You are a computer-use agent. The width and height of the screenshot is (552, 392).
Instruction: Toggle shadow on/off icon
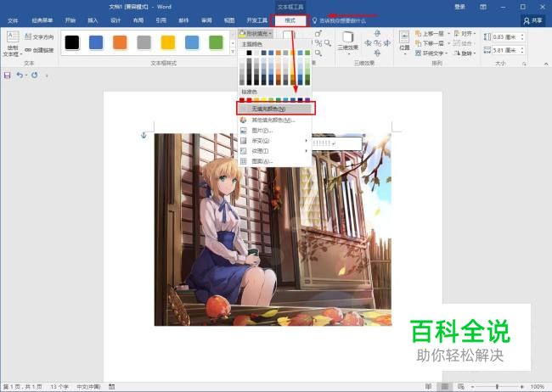click(318, 43)
